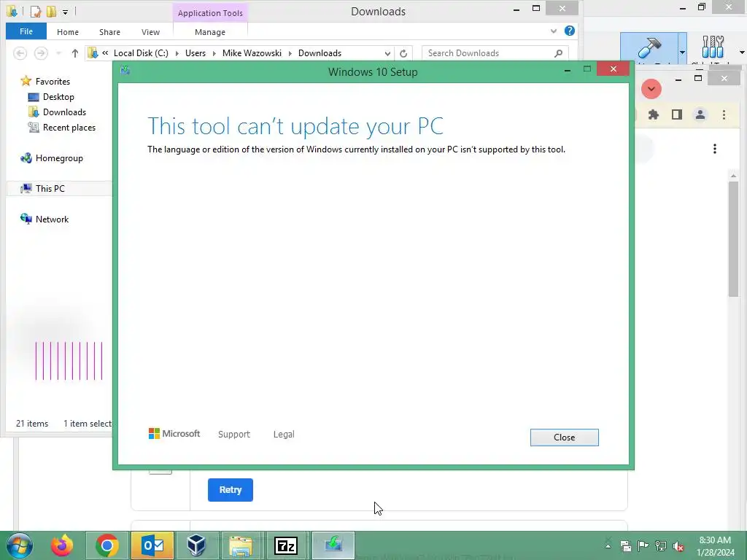Open the network tray icon
The image size is (747, 560).
(661, 546)
